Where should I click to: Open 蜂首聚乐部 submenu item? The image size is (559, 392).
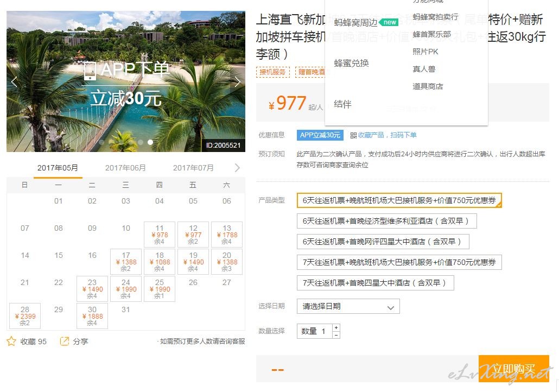pyautogui.click(x=431, y=34)
